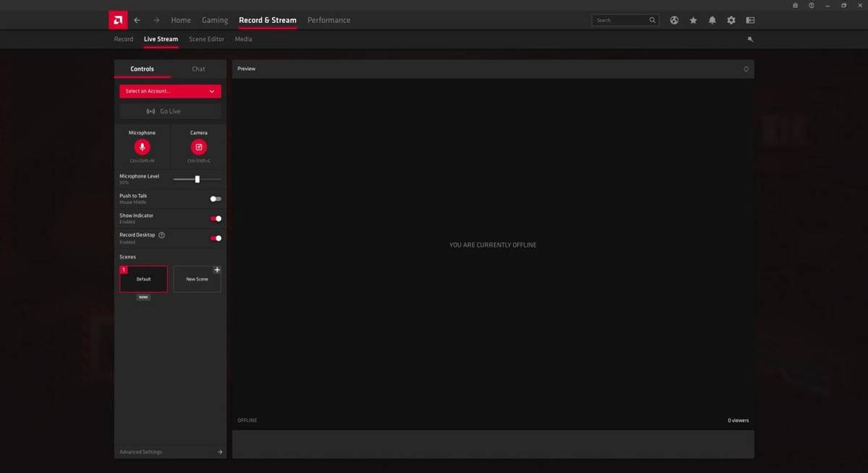The width and height of the screenshot is (868, 473).
Task: Open the bug report icon in title bar
Action: (x=795, y=5)
